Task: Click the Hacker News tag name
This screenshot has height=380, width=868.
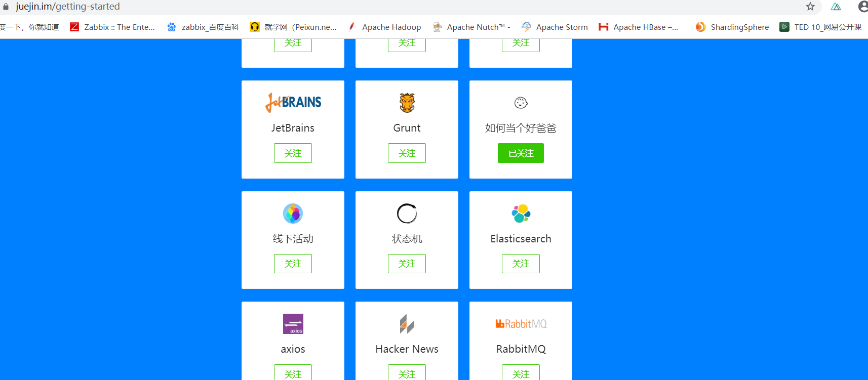Action: tap(407, 349)
